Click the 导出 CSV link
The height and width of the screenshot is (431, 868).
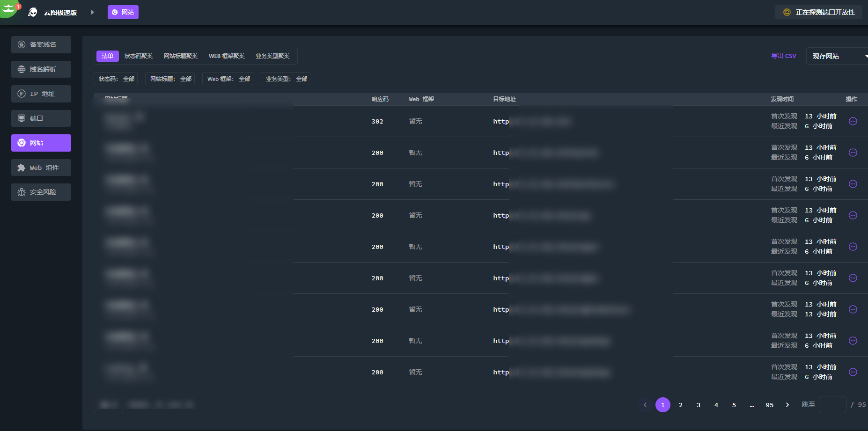(783, 56)
